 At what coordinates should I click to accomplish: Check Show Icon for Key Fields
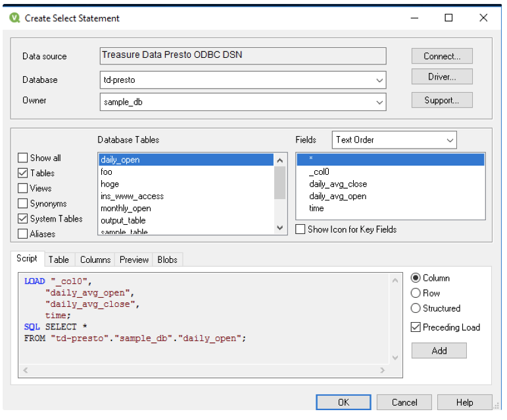coord(301,229)
